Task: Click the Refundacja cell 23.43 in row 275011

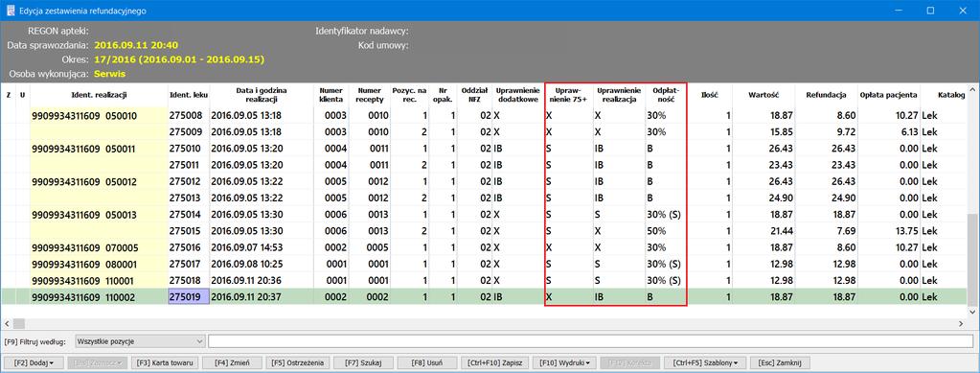Action: tap(827, 165)
